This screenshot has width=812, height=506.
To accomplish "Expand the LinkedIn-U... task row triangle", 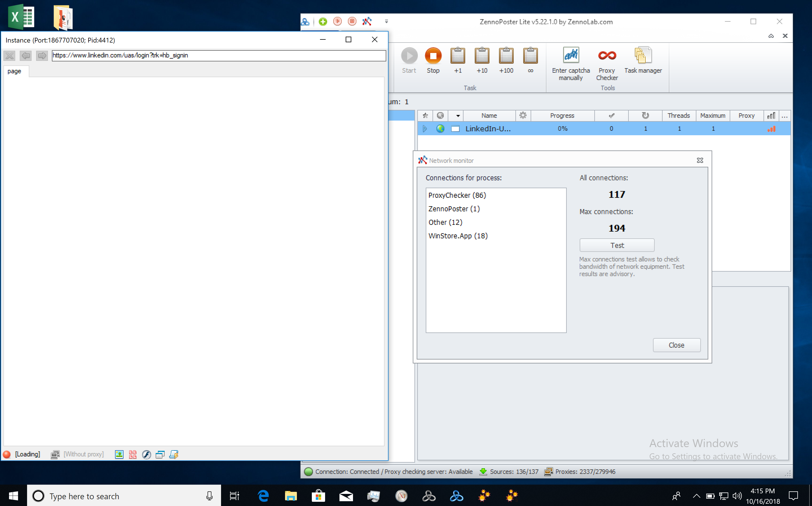I will click(x=425, y=128).
